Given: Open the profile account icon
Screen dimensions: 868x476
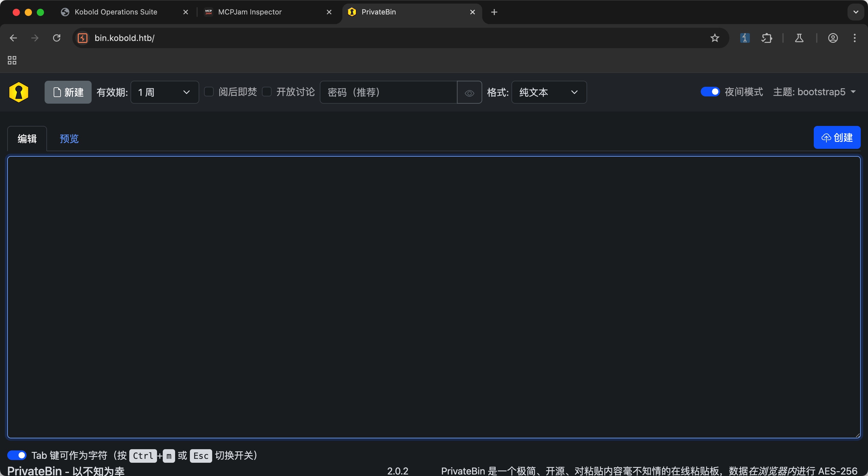Looking at the screenshot, I should (x=833, y=38).
